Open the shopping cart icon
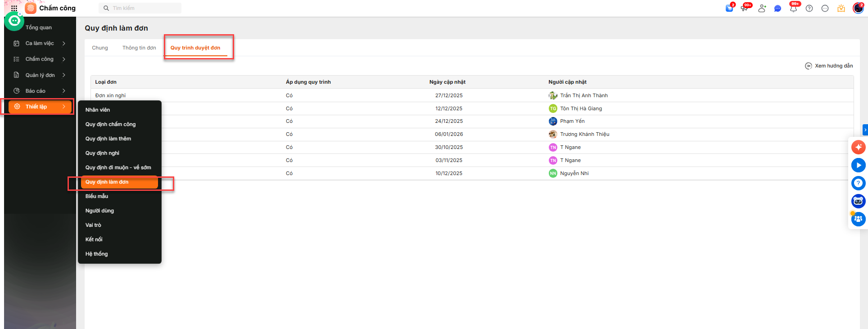 tap(729, 8)
